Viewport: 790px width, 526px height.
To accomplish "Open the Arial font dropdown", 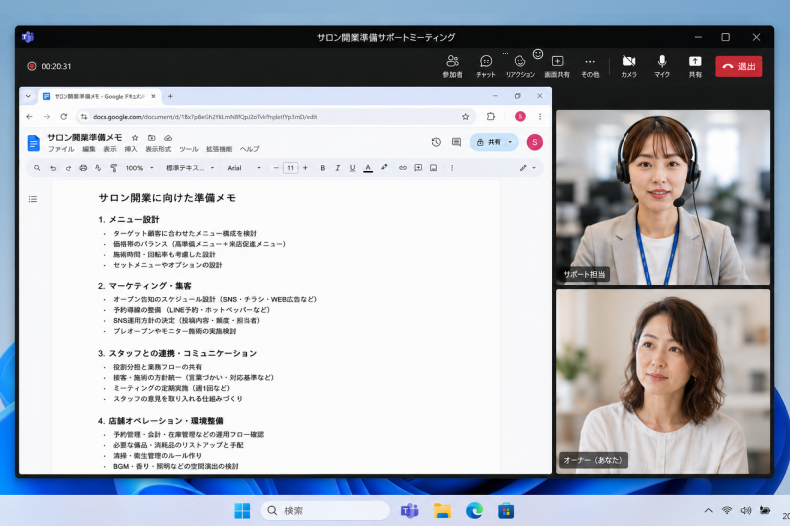I will pos(244,168).
